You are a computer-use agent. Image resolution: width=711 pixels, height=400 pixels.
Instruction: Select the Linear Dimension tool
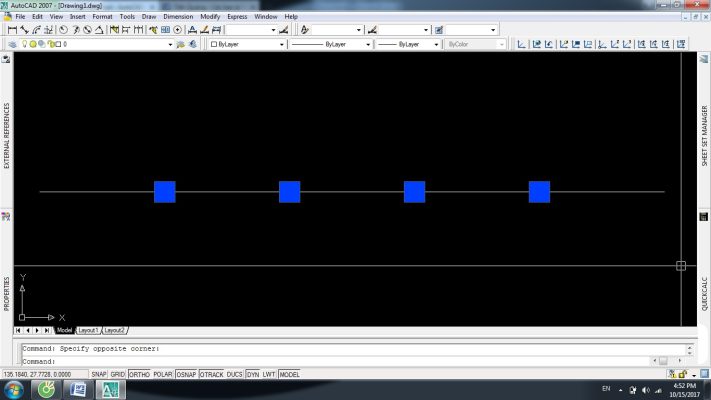[x=11, y=30]
